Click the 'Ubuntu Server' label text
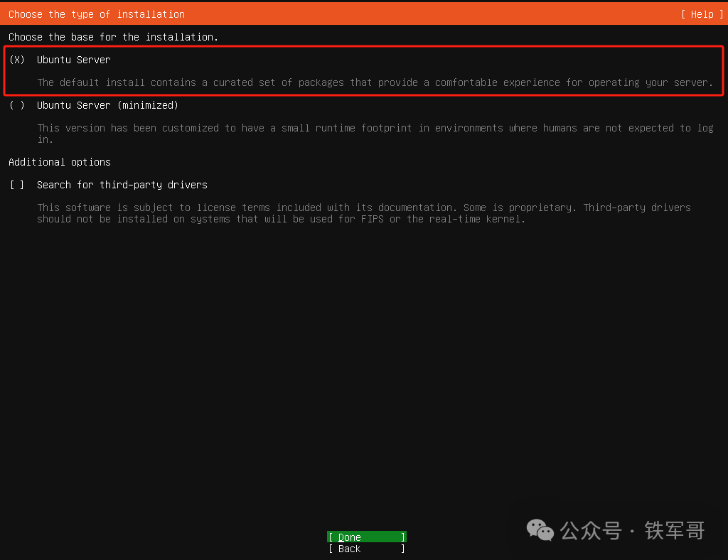Image resolution: width=728 pixels, height=560 pixels. click(x=74, y=60)
